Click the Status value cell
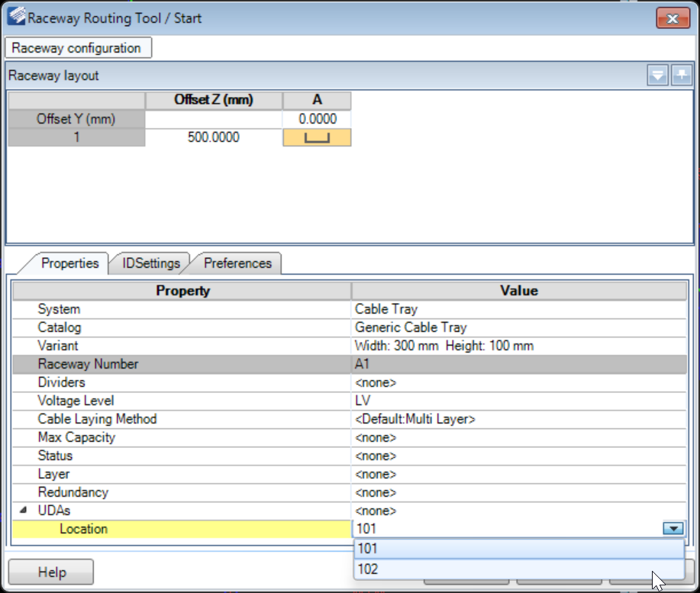 pyautogui.click(x=519, y=456)
